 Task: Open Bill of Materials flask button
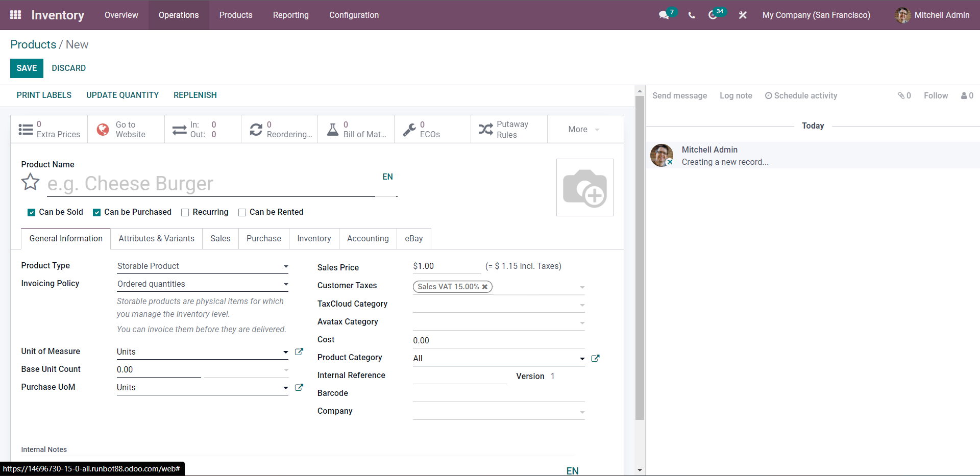(356, 129)
